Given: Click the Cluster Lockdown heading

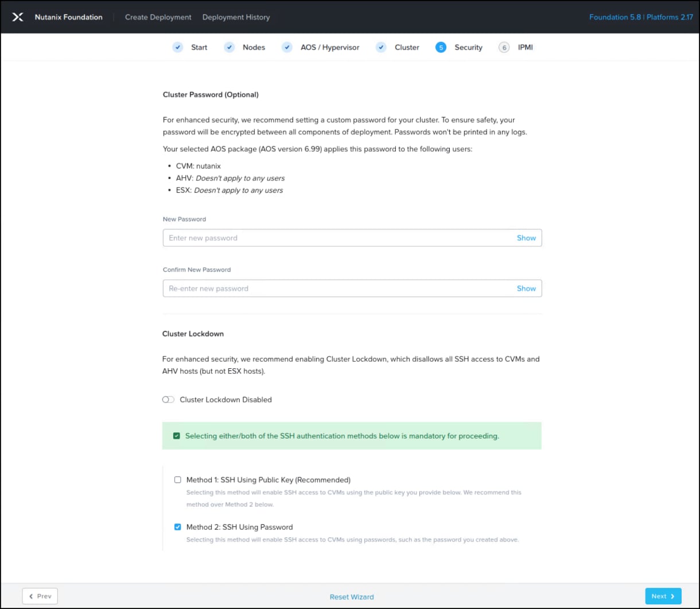Looking at the screenshot, I should click(x=193, y=334).
